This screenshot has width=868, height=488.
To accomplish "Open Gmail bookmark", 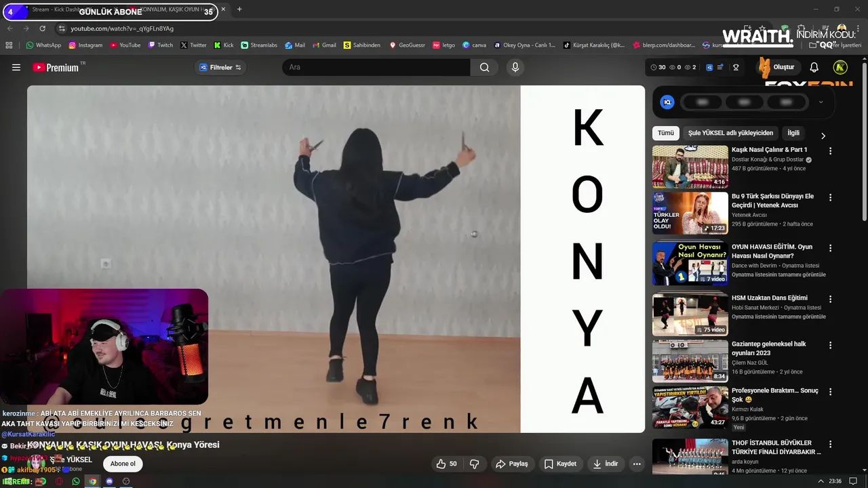I will click(324, 45).
